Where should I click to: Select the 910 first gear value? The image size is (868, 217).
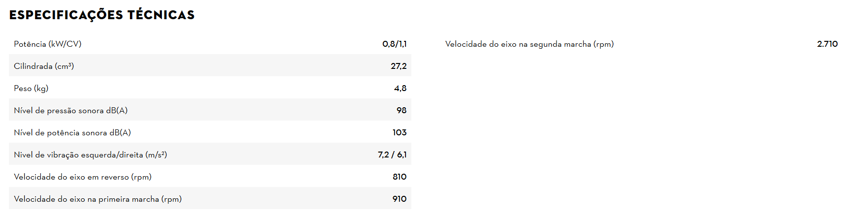point(400,199)
